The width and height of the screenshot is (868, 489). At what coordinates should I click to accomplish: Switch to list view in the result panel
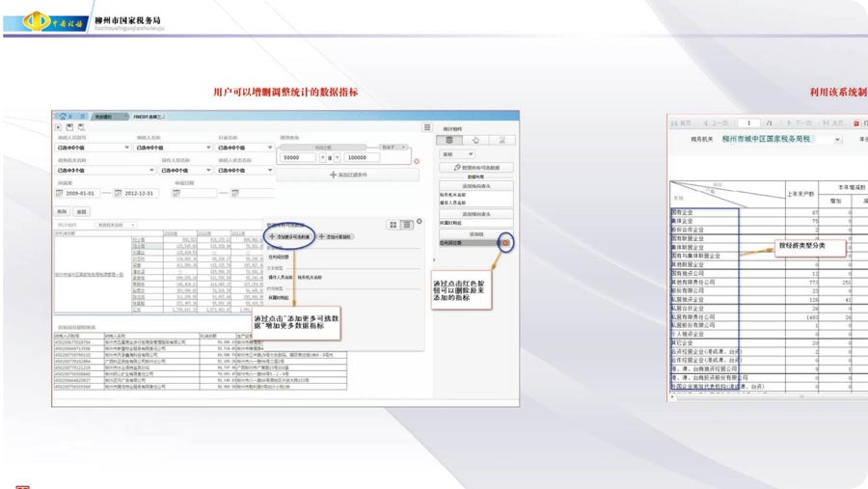405,224
